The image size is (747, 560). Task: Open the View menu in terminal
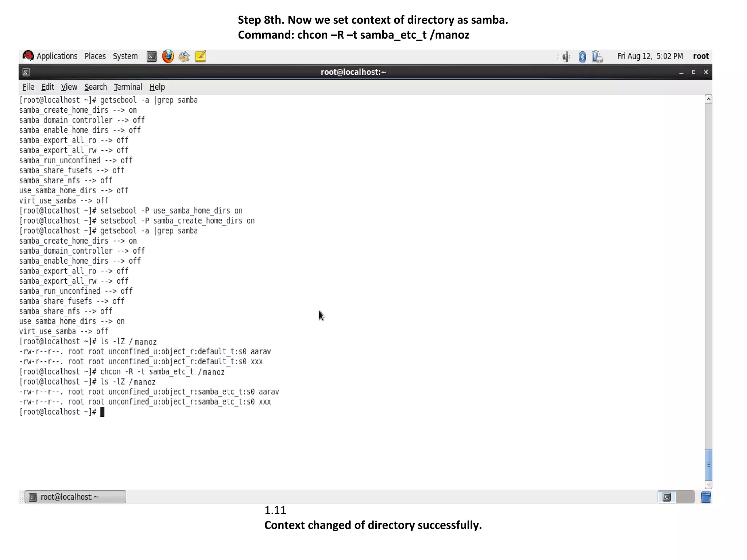tap(69, 87)
